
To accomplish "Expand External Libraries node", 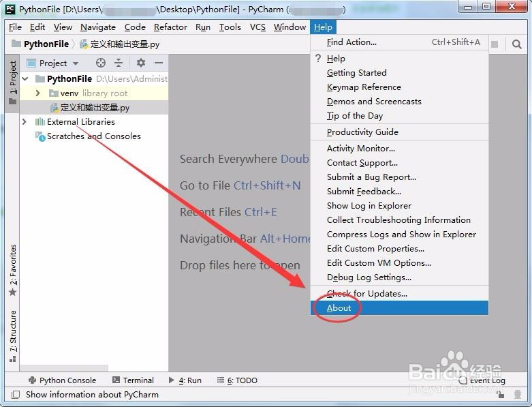I will (x=25, y=121).
